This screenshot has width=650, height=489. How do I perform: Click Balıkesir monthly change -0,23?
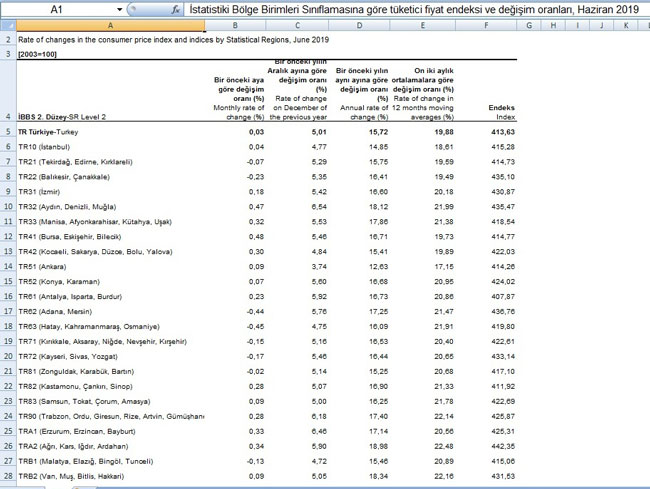point(255,177)
